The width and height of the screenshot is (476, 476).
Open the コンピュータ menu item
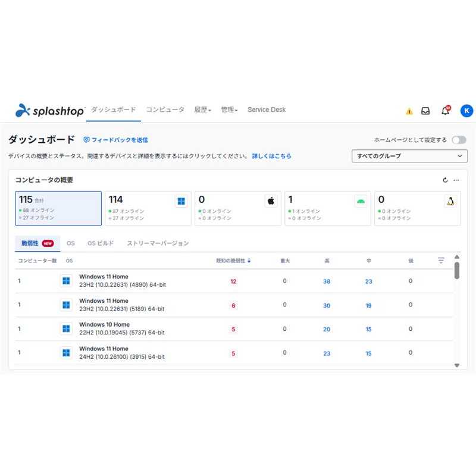(x=165, y=110)
